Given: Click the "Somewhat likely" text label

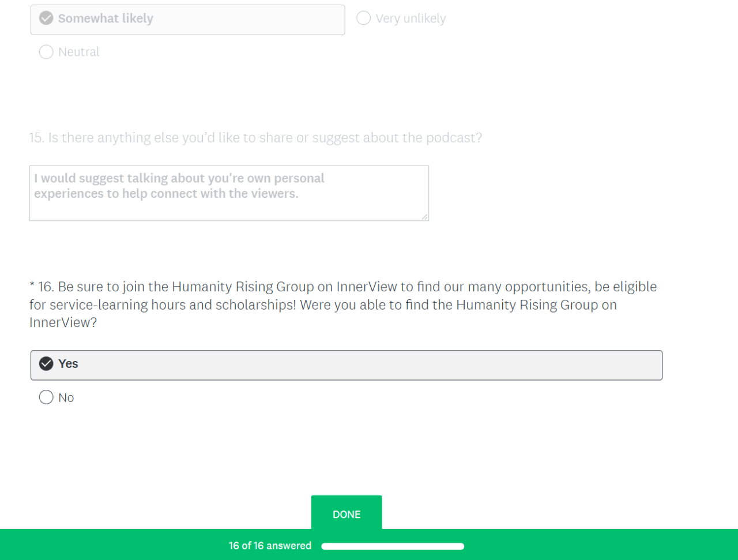Looking at the screenshot, I should coord(106,18).
